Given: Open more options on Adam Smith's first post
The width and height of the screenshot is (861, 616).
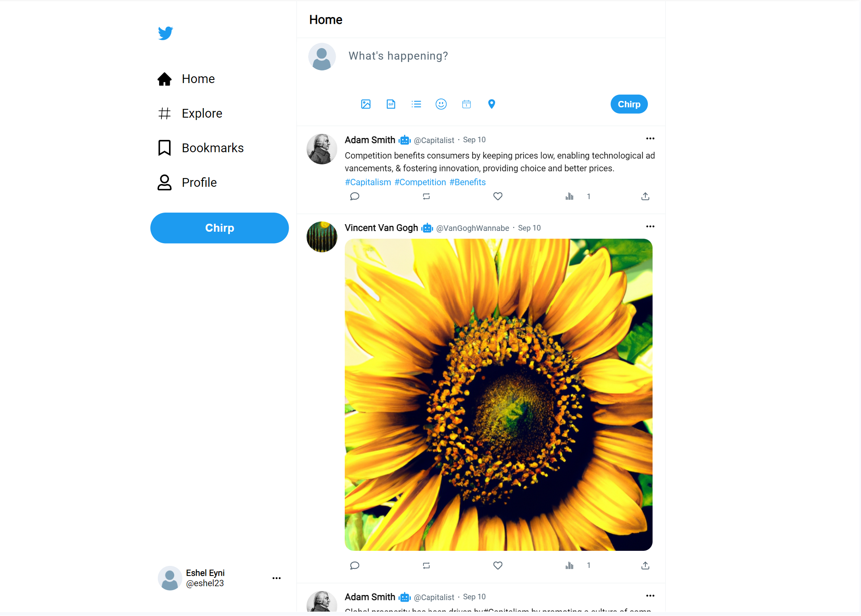Looking at the screenshot, I should 650,139.
